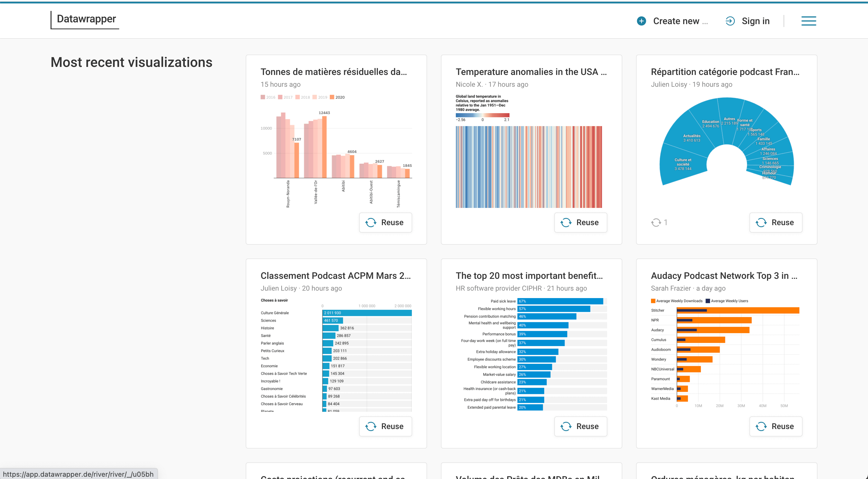Open Audacy Podcast Network Top 3 title
This screenshot has height=479, width=868.
coord(724,276)
